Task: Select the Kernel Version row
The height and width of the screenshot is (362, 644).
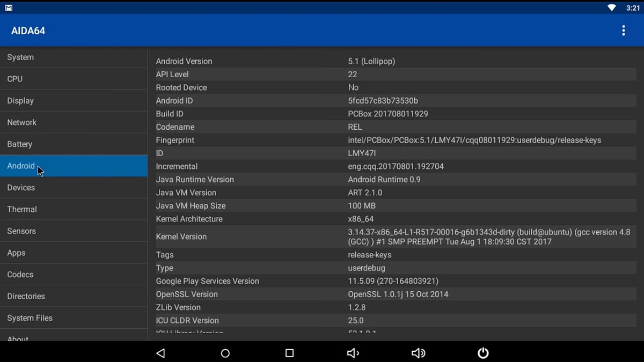Action: 376,237
